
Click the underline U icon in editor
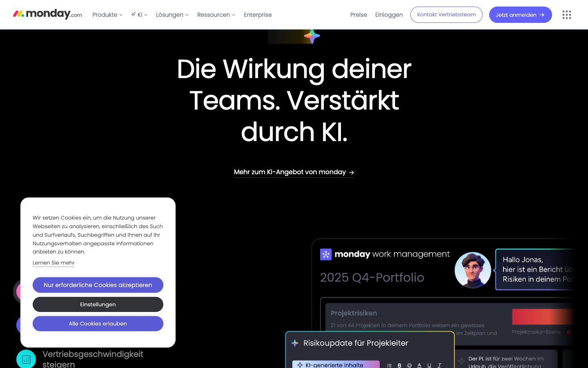[x=429, y=365]
